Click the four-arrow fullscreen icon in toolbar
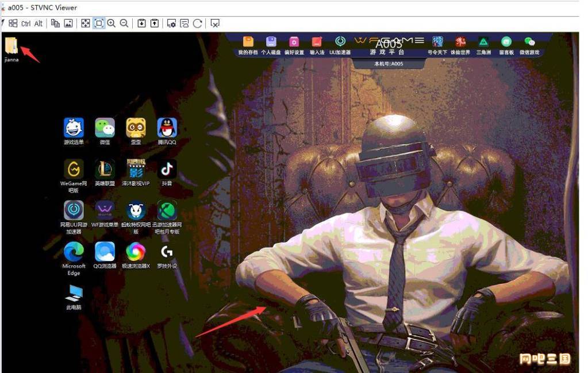 click(x=86, y=23)
